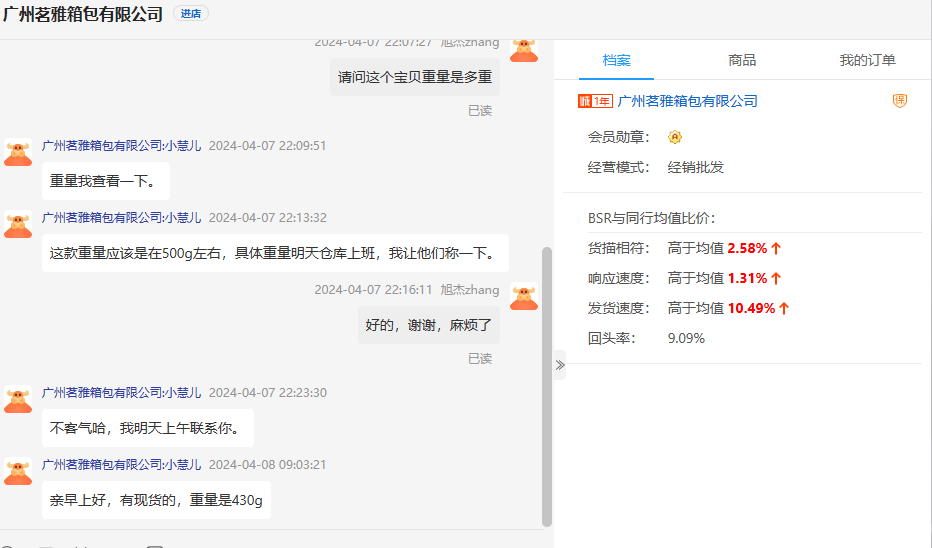
Task: Click the 旭杰zhang avatar at 22:16:11
Action: [524, 296]
